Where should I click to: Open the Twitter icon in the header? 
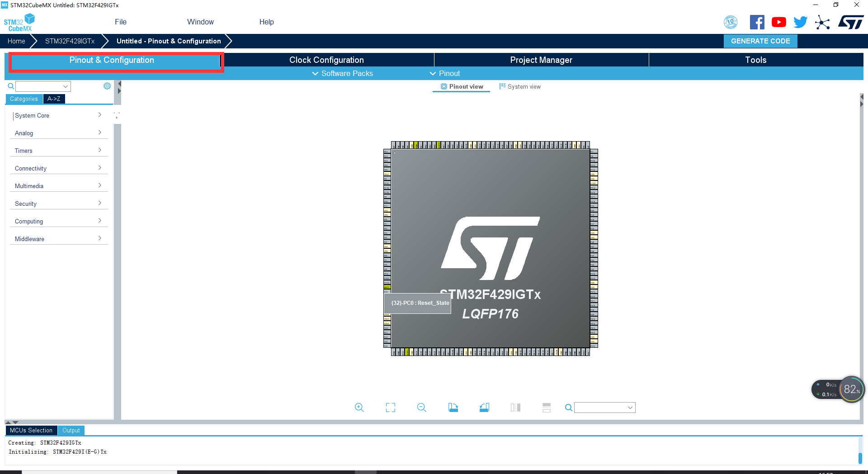pos(800,21)
